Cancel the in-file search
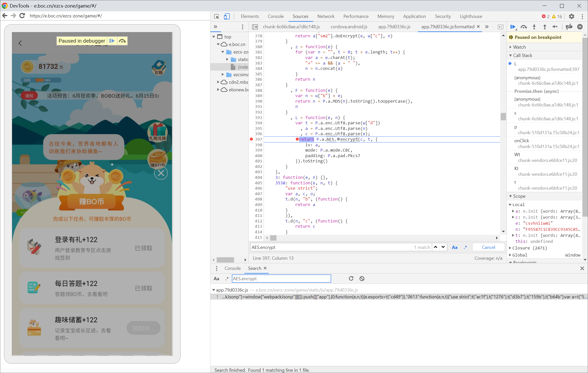The height and width of the screenshot is (373, 588). pyautogui.click(x=488, y=247)
